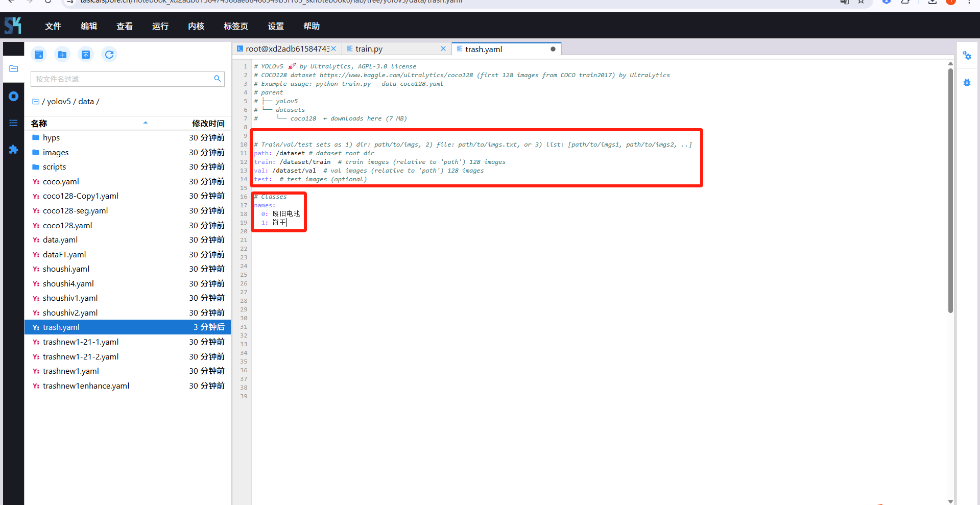Refresh the file list
Image resolution: width=980 pixels, height=505 pixels.
point(109,55)
